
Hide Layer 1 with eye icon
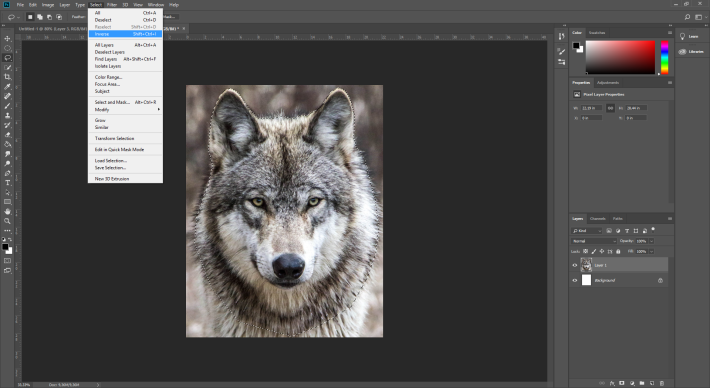575,265
